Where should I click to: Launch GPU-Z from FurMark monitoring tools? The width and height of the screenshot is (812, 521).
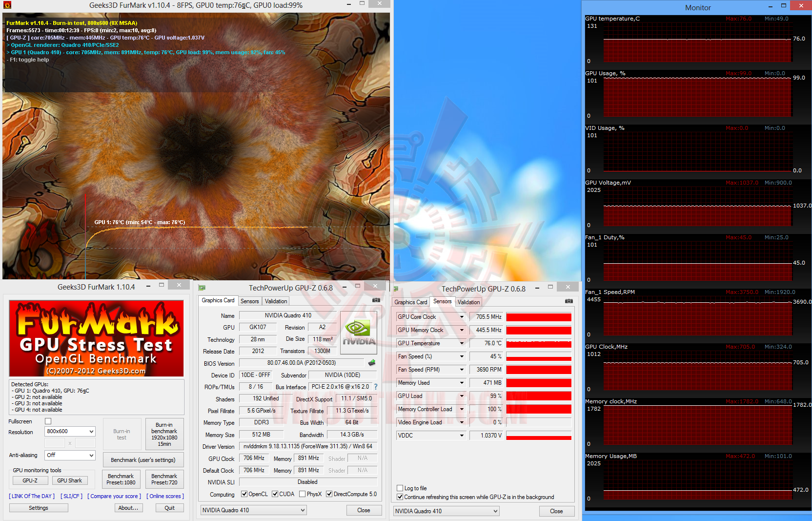(x=30, y=480)
